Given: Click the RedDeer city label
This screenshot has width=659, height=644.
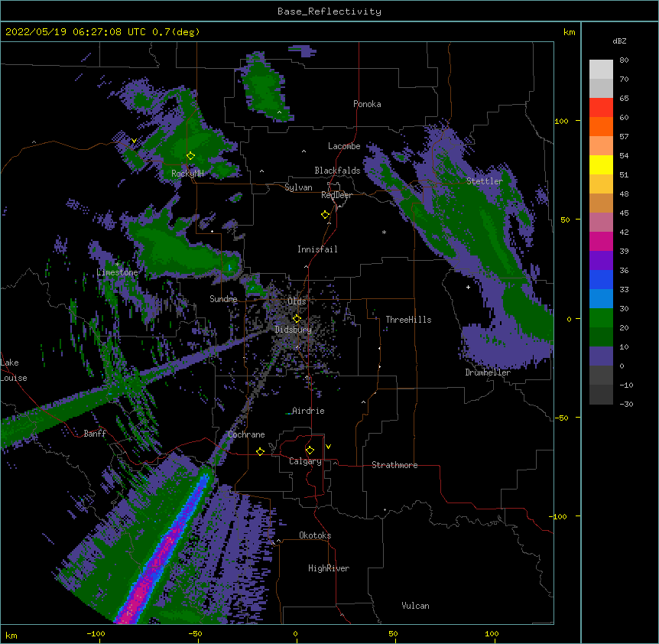Looking at the screenshot, I should (x=336, y=195).
